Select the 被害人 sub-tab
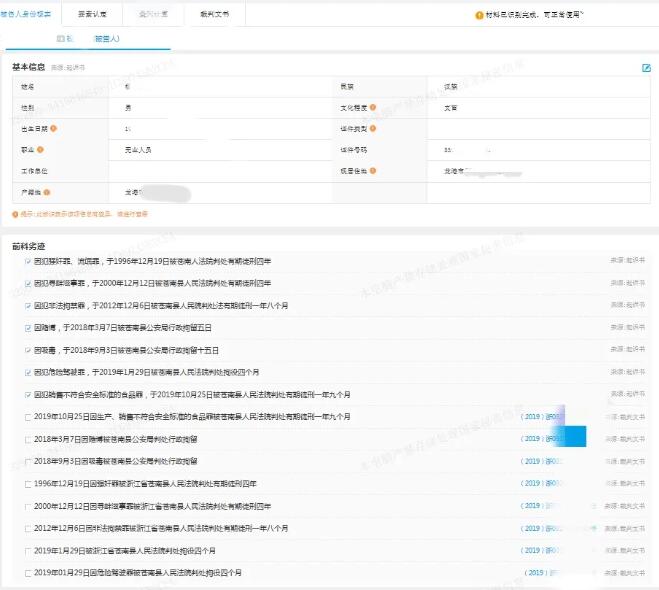Viewport: 659px width, 590px height. [x=107, y=38]
